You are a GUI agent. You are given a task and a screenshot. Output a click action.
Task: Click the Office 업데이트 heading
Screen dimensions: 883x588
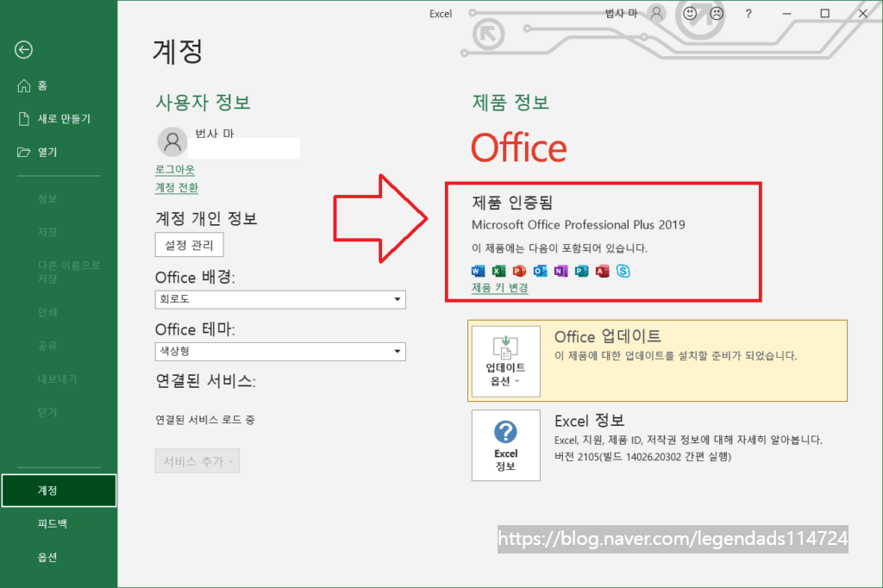(608, 337)
